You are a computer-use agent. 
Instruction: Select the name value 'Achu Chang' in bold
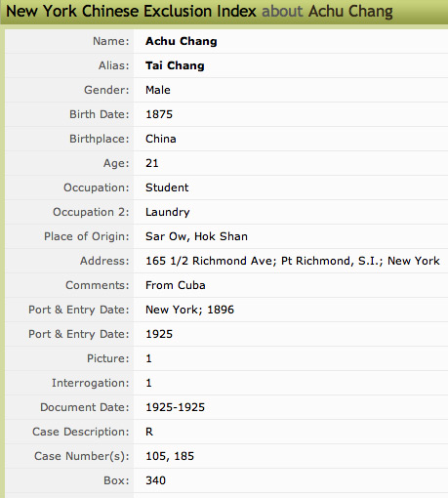(x=182, y=41)
